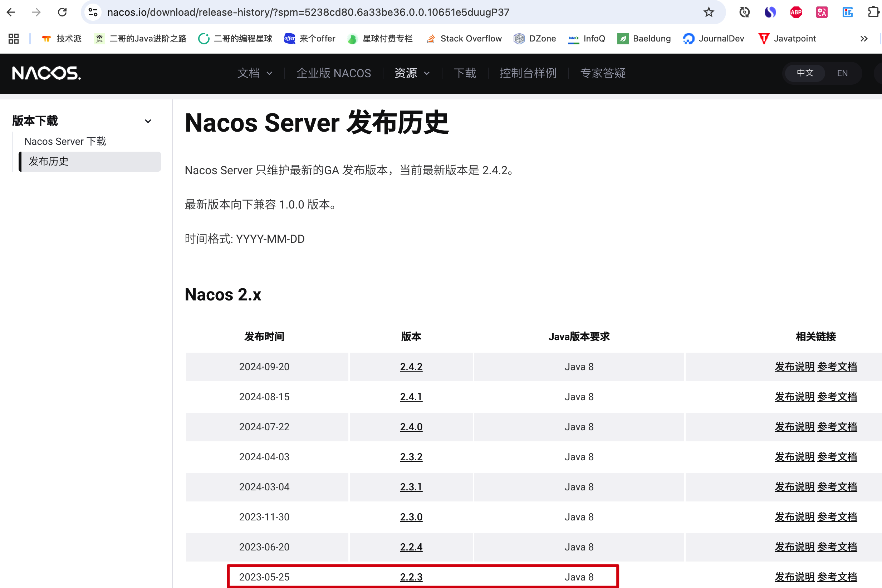Expand the 资源 dropdown menu
Image resolution: width=882 pixels, height=588 pixels.
(412, 73)
